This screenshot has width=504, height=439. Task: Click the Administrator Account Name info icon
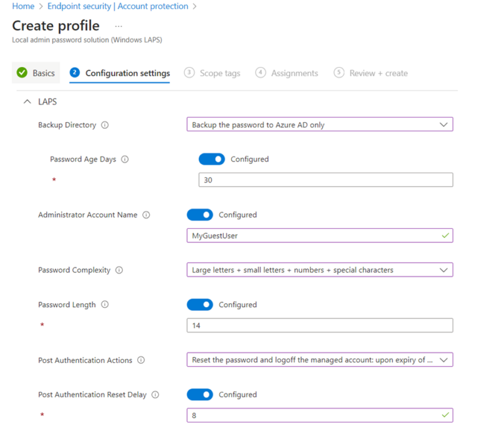[x=146, y=215]
